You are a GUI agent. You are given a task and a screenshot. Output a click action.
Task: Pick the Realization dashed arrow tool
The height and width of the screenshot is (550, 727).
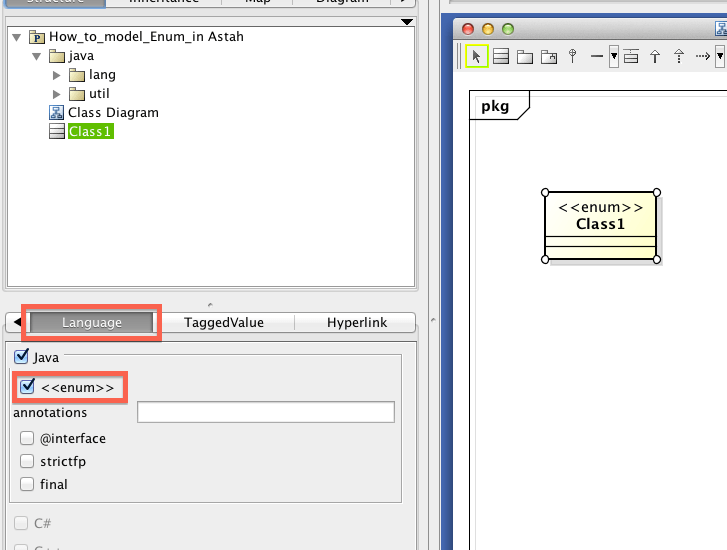pyautogui.click(x=679, y=57)
